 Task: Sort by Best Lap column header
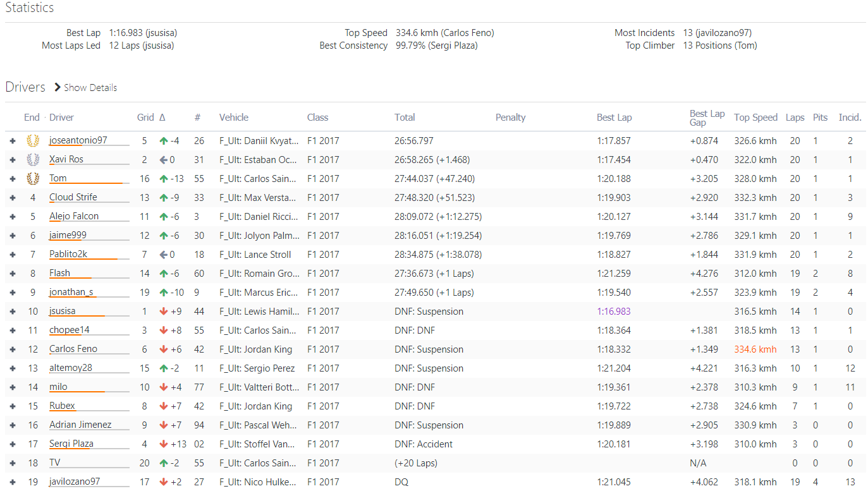tap(614, 118)
